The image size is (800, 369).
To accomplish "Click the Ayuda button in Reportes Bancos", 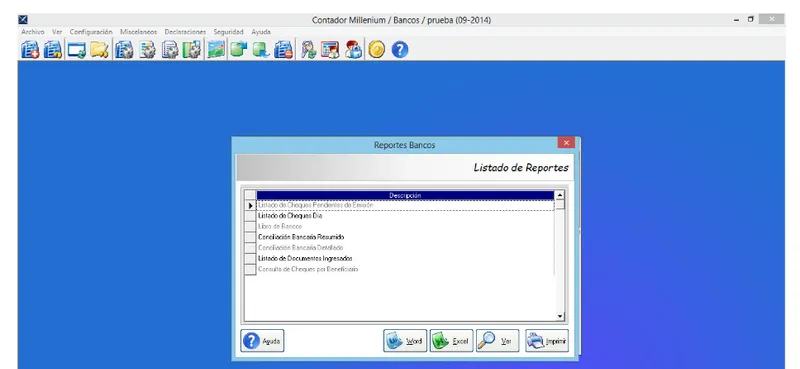I will click(262, 341).
